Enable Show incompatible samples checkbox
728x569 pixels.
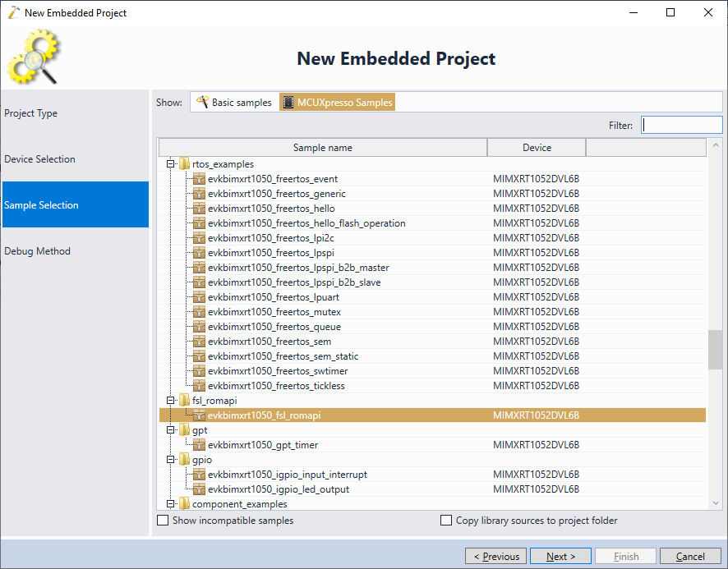coord(163,521)
